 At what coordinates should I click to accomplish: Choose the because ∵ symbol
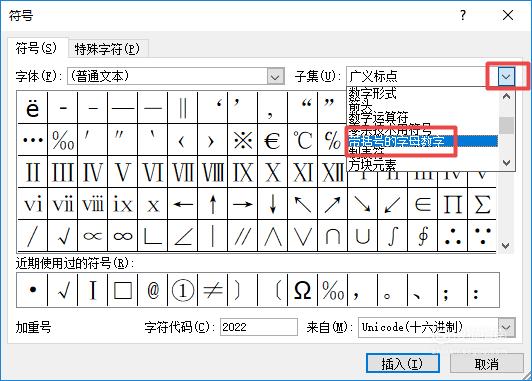coord(482,236)
